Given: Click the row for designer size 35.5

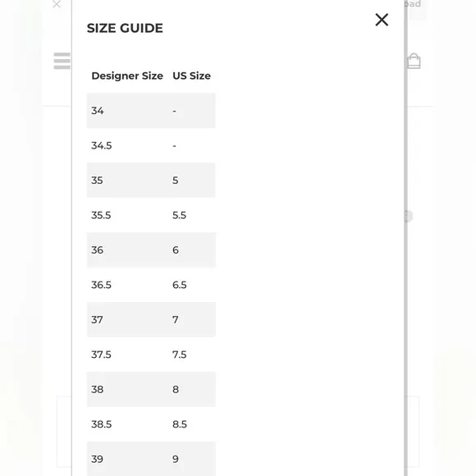Looking at the screenshot, I should 151,215.
